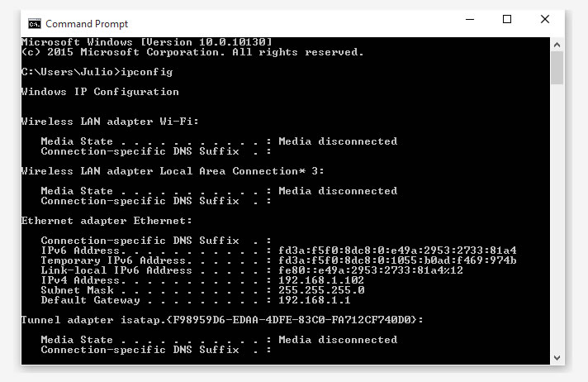
Task: Maximize the Command Prompt window
Action: [507, 19]
